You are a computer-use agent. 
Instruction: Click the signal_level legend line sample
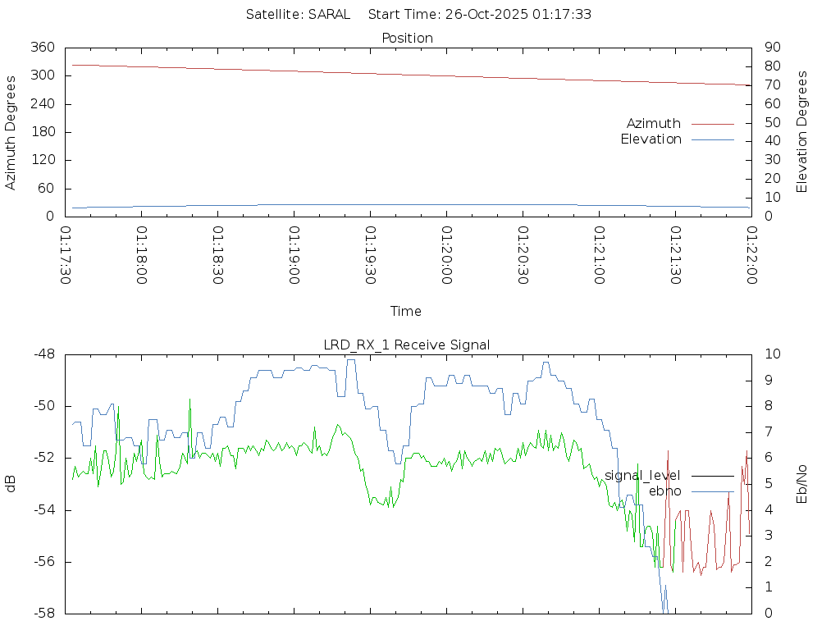coord(712,476)
